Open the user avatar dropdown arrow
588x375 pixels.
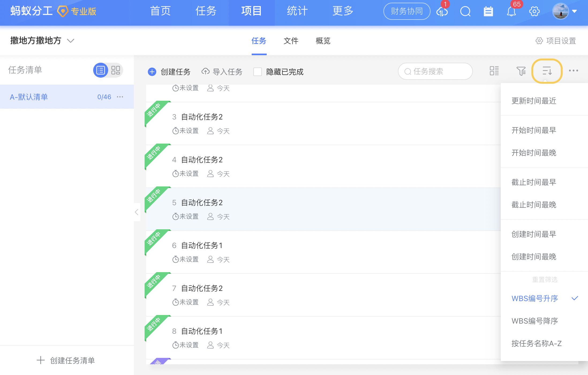tap(574, 12)
